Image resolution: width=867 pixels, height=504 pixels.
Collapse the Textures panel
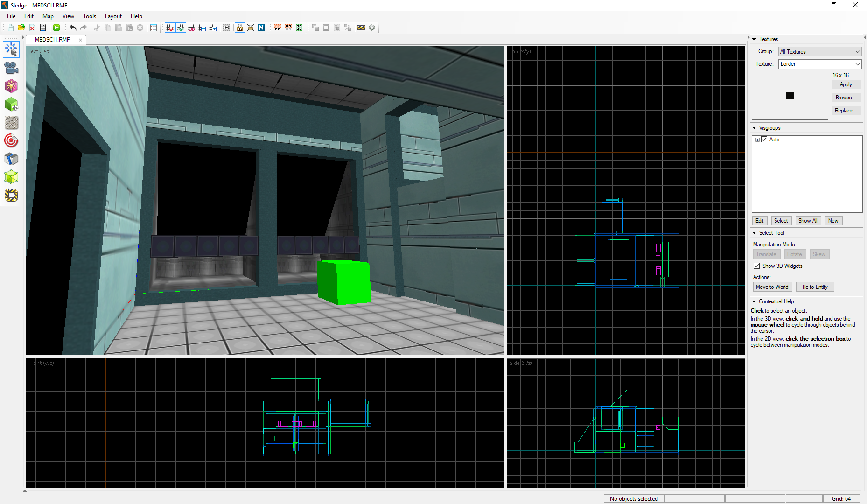(x=754, y=39)
